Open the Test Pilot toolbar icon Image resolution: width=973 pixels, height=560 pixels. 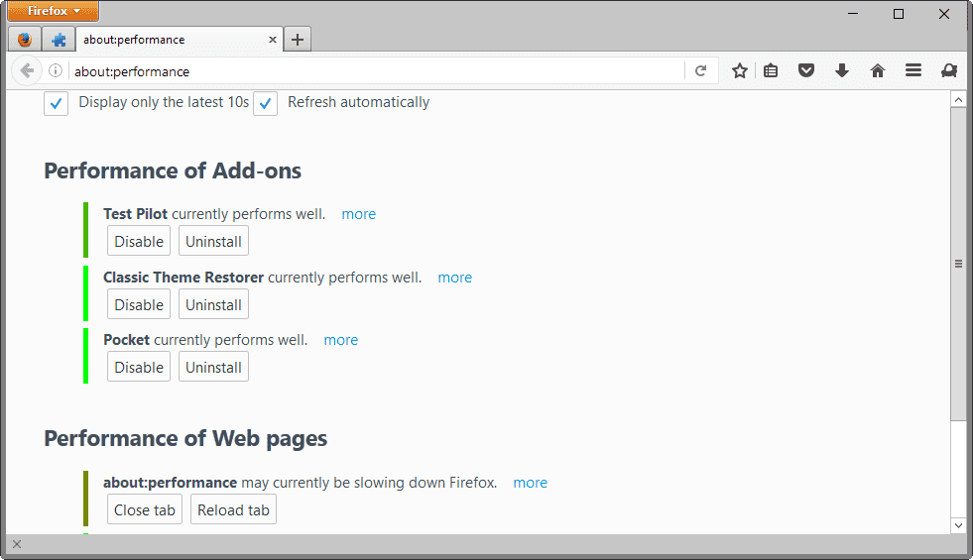tap(949, 70)
